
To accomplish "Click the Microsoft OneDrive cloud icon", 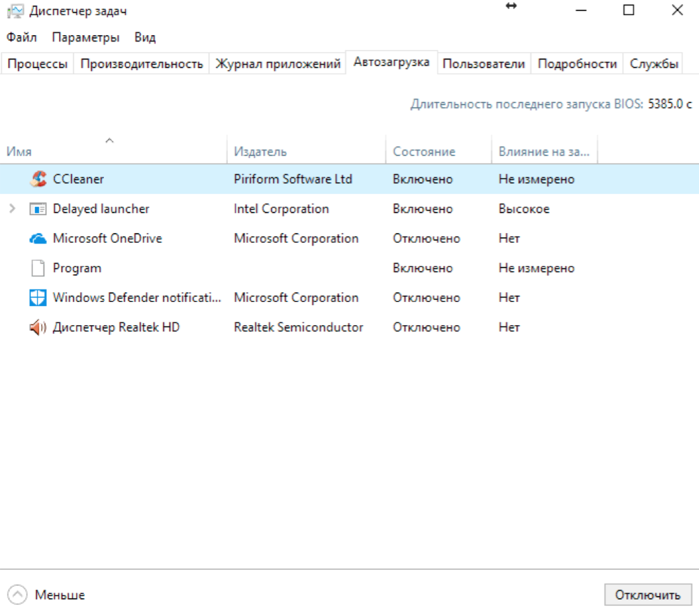I will point(38,239).
